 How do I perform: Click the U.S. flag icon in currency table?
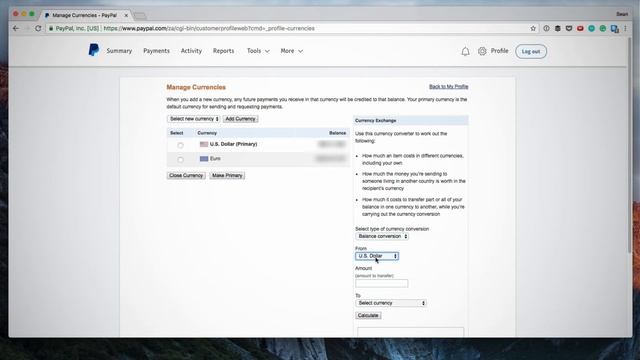click(204, 144)
